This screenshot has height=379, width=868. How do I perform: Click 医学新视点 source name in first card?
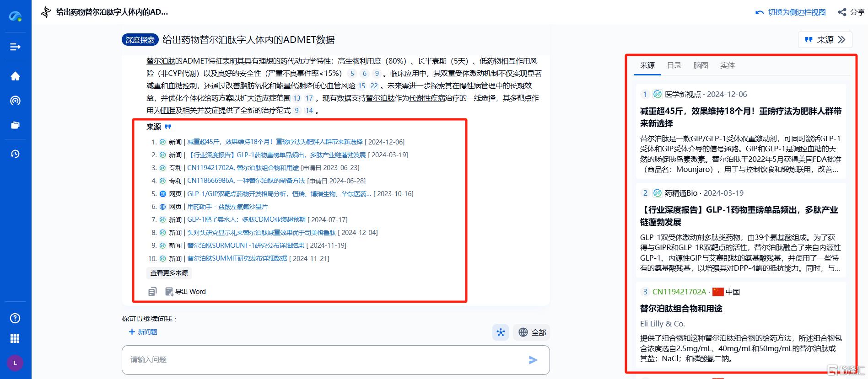pyautogui.click(x=683, y=94)
